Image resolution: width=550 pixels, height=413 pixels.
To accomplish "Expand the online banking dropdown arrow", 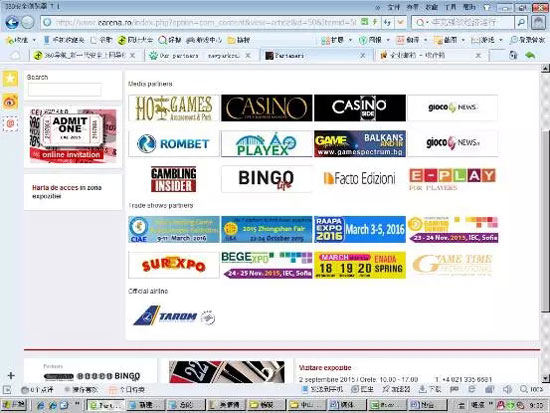I will [388, 40].
